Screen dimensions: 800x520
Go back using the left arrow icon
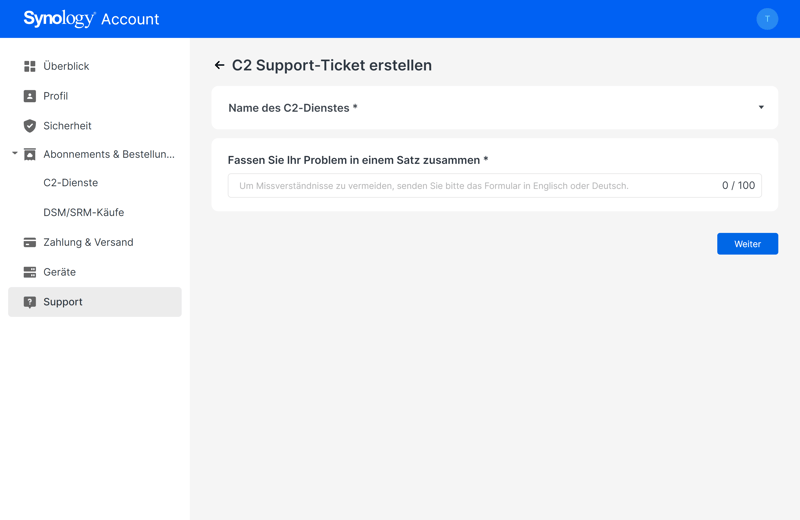click(x=219, y=65)
